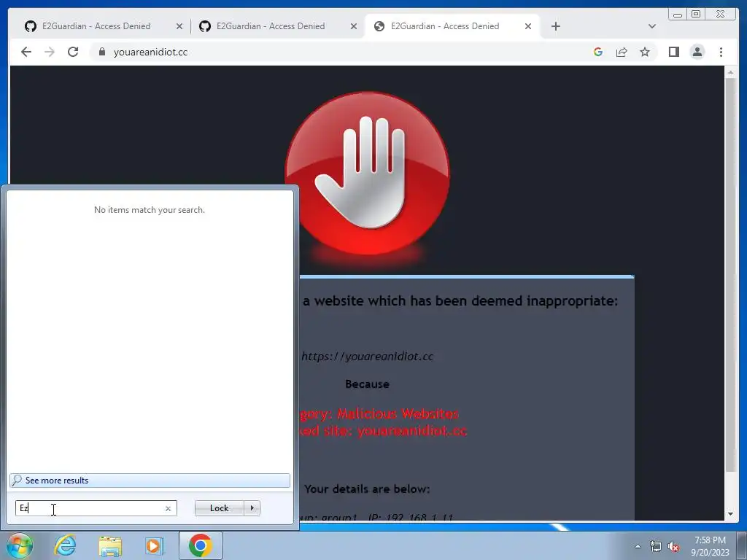Click the network tray icon

(x=656, y=547)
